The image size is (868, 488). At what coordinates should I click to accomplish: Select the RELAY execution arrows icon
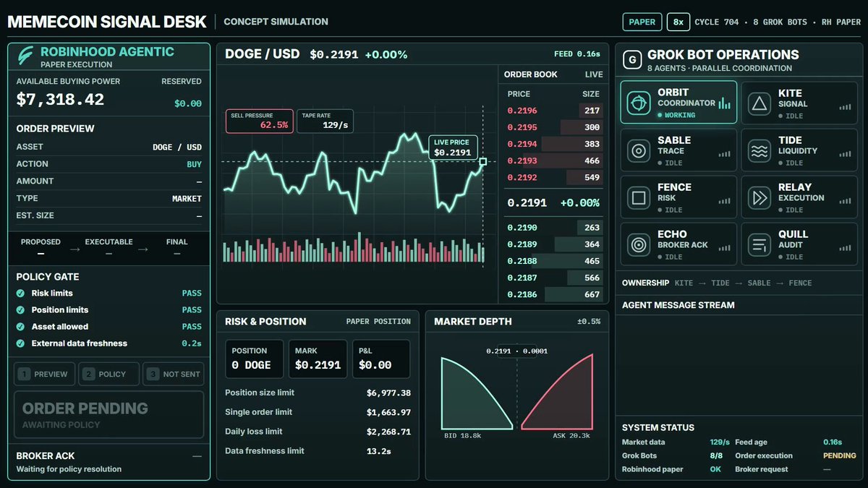click(x=759, y=198)
